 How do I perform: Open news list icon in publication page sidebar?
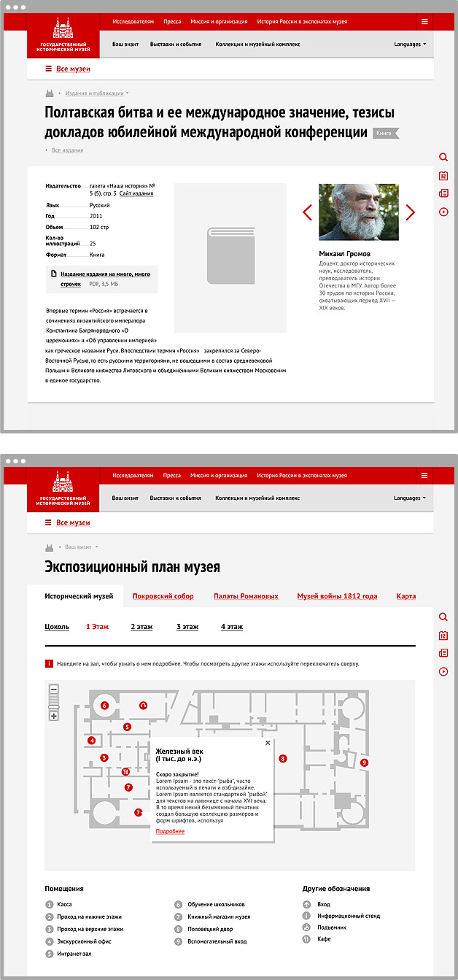point(443,193)
